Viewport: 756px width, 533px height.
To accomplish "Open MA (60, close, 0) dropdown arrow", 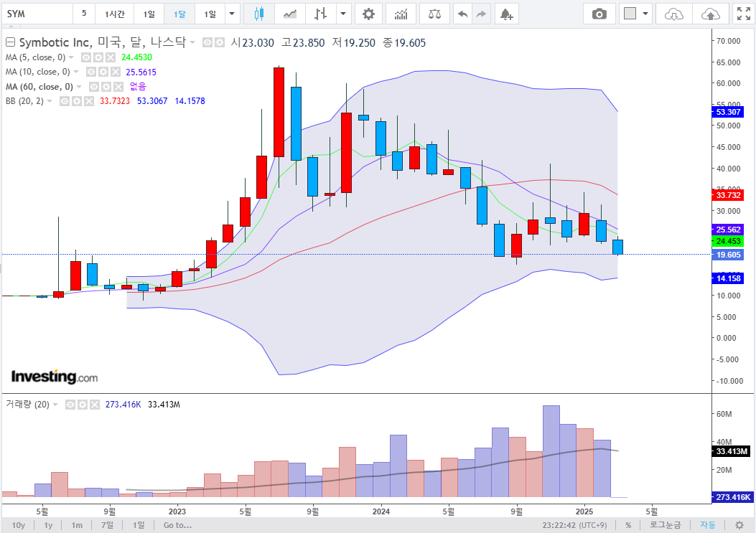I will (79, 87).
